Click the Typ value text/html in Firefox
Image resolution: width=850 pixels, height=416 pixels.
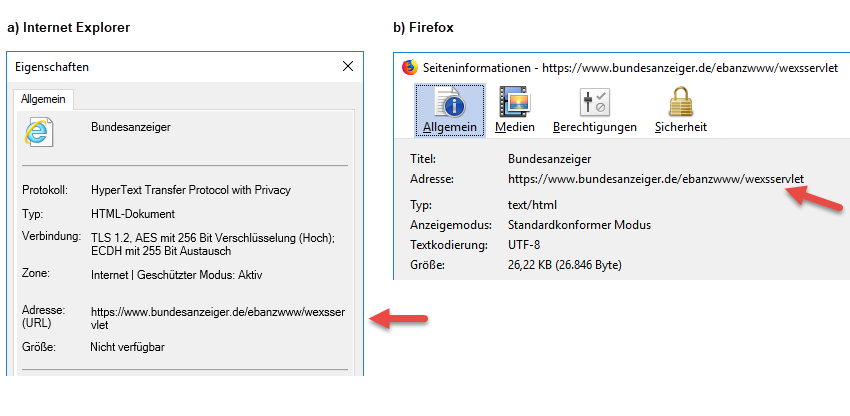(x=532, y=205)
